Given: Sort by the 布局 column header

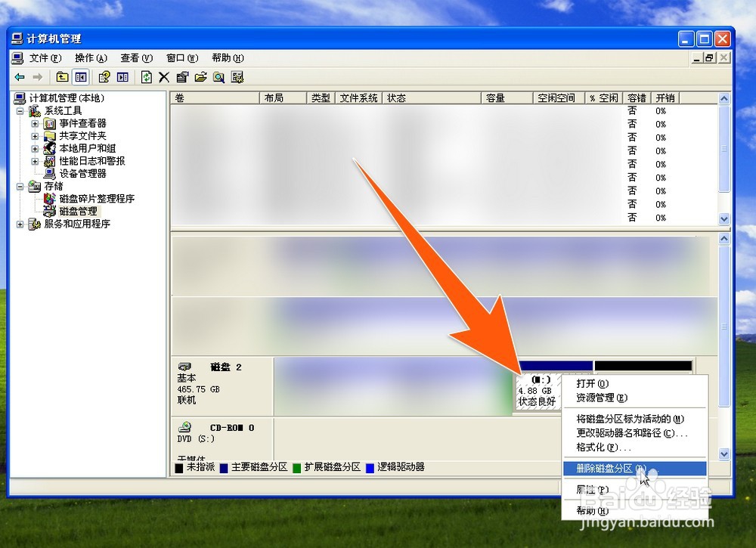Looking at the screenshot, I should pyautogui.click(x=283, y=98).
